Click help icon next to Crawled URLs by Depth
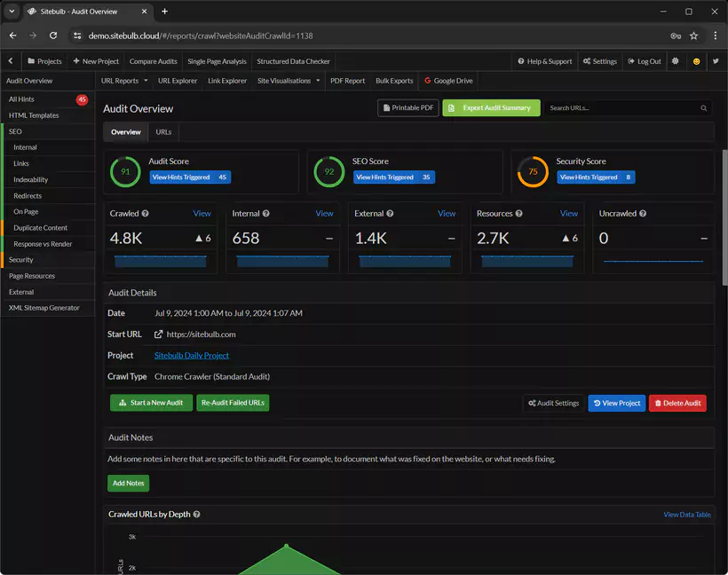 196,514
